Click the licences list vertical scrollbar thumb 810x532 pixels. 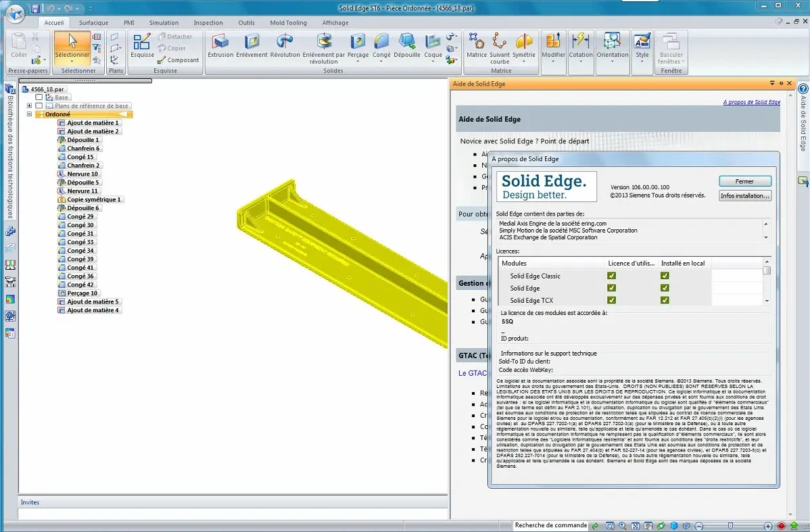click(x=767, y=270)
